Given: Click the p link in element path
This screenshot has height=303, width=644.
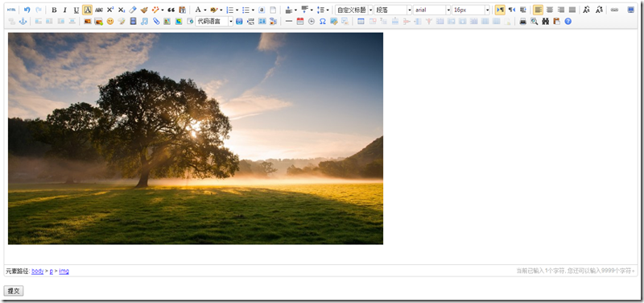Looking at the screenshot, I should click(52, 272).
